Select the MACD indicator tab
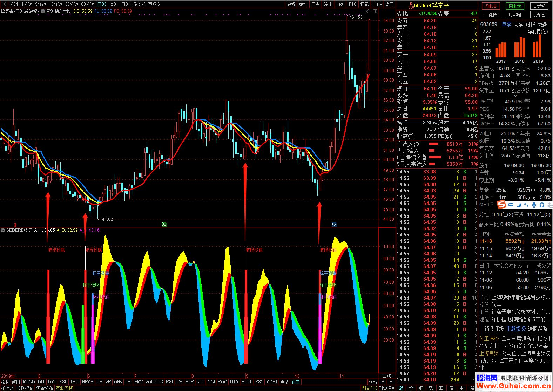 pos(29,382)
